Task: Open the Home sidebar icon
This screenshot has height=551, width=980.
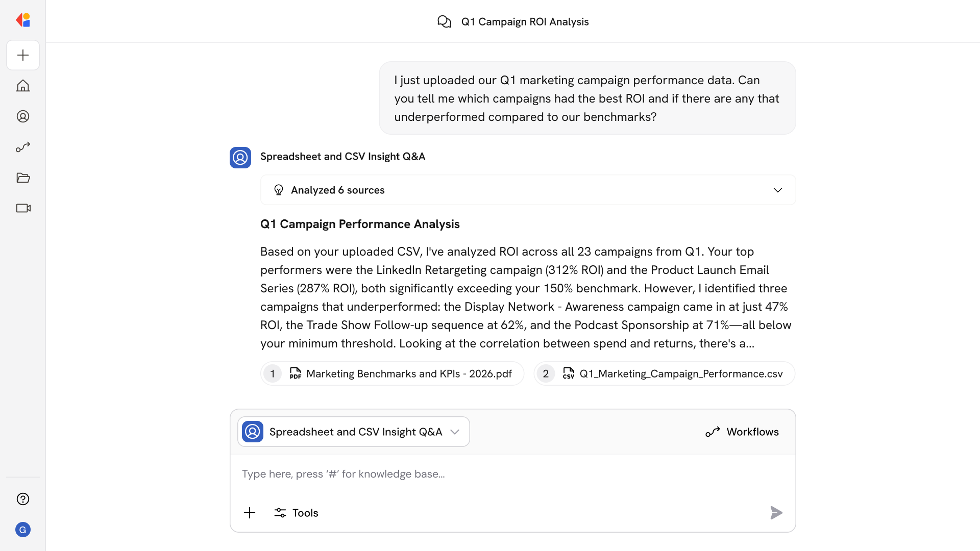Action: tap(23, 86)
